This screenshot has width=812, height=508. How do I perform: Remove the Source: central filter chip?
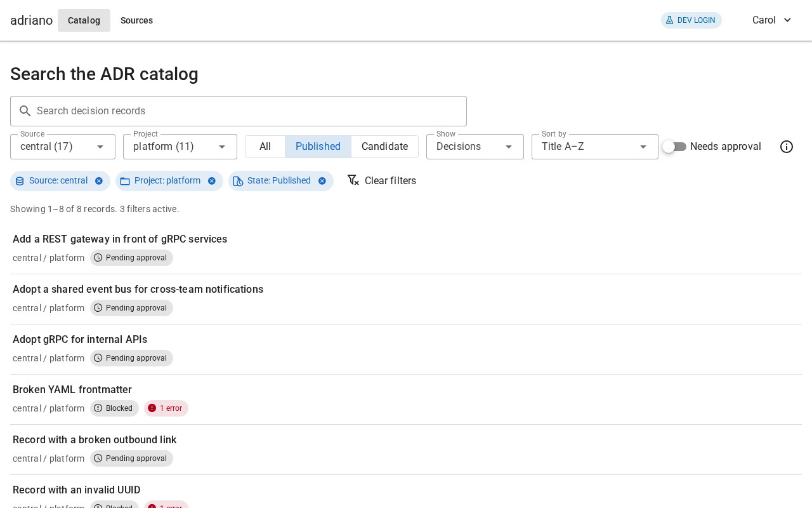pos(99,181)
